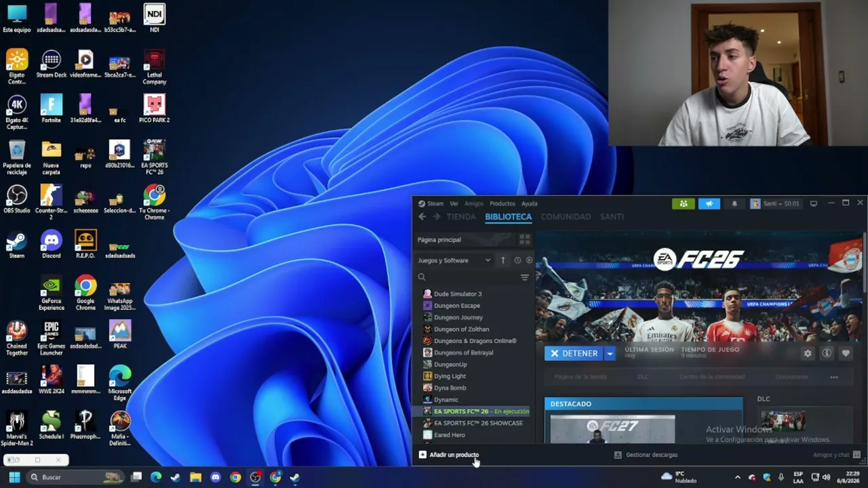
Task: Select the Discord desktop icon
Action: (x=51, y=245)
